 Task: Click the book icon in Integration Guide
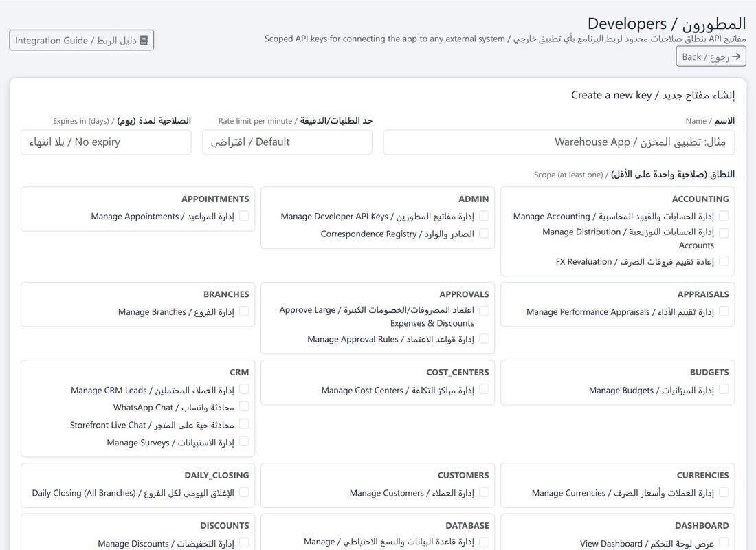click(x=144, y=40)
